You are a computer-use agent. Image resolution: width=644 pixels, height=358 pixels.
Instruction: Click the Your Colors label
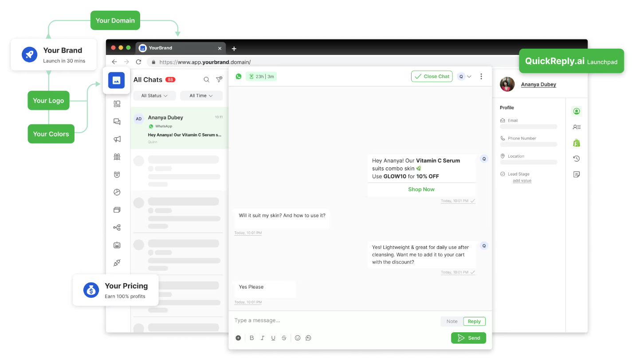point(51,134)
